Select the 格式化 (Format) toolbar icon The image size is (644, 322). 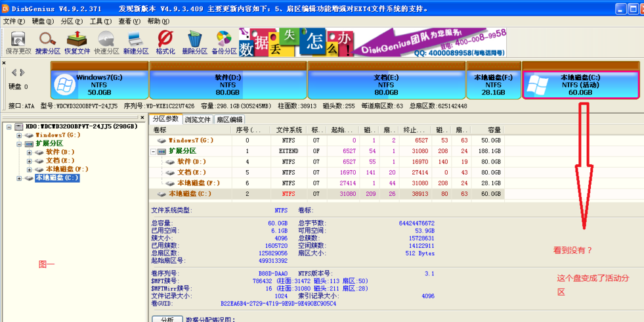165,41
